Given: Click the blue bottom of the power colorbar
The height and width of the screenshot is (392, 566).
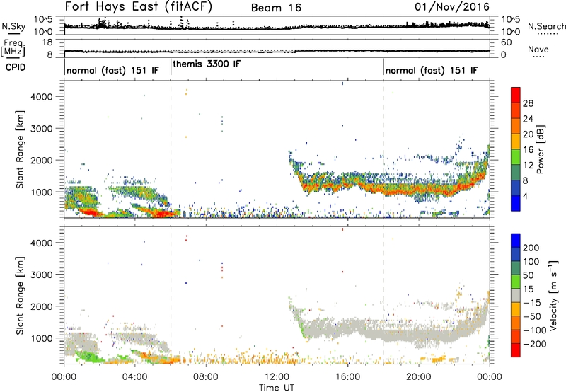Looking at the screenshot, I should (x=516, y=203).
